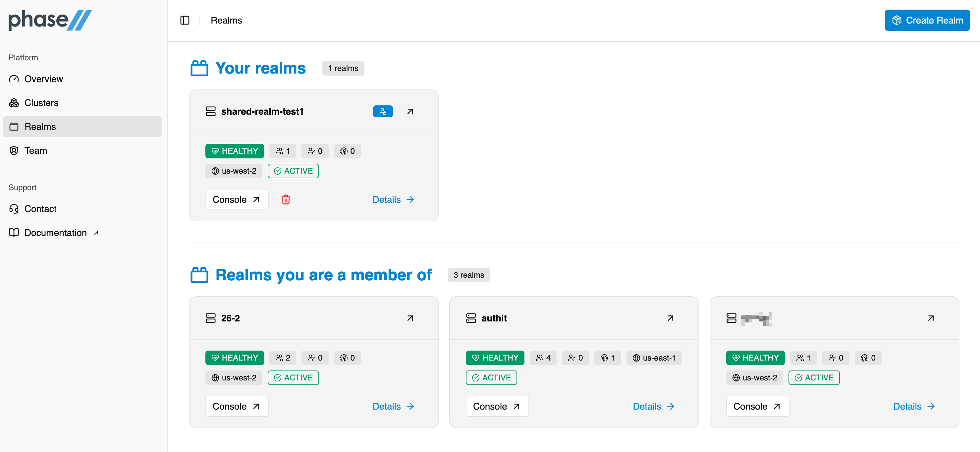The image size is (980, 452).
Task: Open Contact support page
Action: (40, 209)
